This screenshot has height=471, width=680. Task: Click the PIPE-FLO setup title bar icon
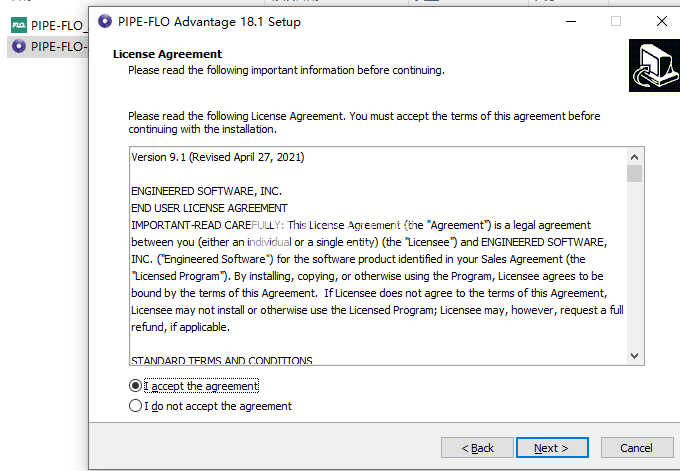point(106,21)
